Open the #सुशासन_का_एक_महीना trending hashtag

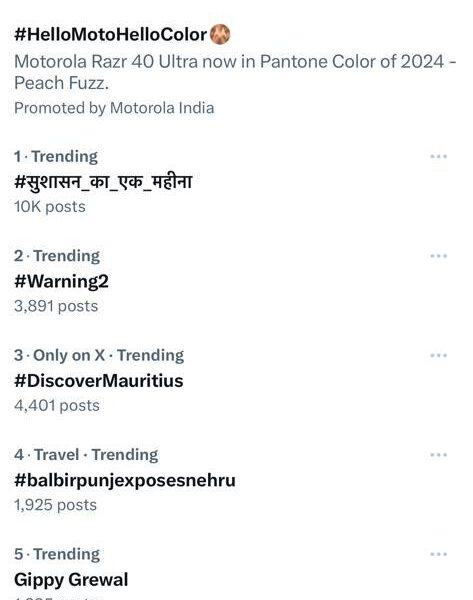point(103,181)
